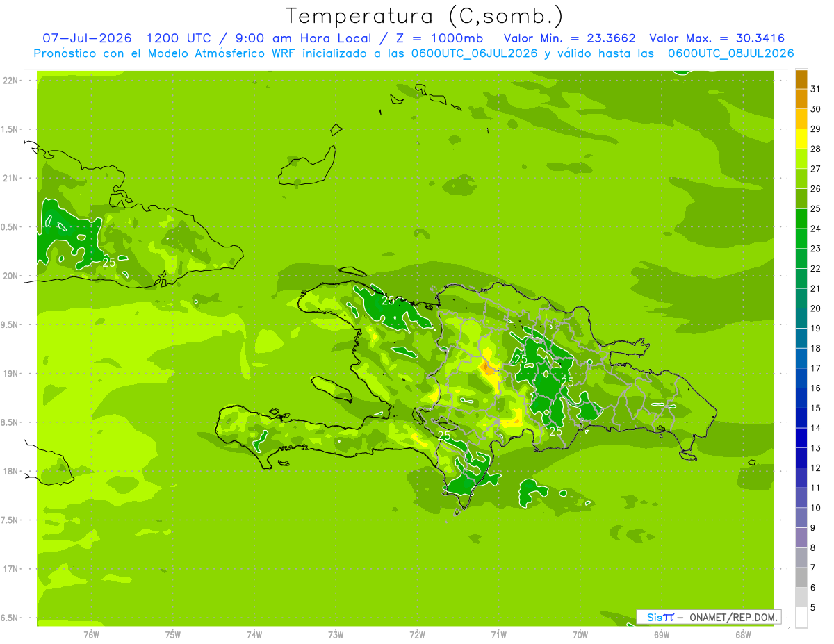Click legend value 28
The height and width of the screenshot is (644, 834).
pyautogui.click(x=815, y=149)
